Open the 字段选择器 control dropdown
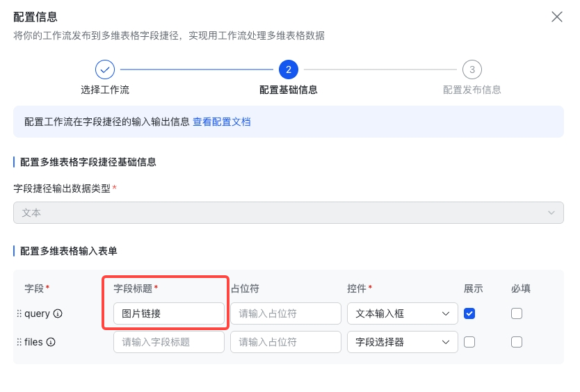Screen dimensions: 580x392 [x=403, y=342]
